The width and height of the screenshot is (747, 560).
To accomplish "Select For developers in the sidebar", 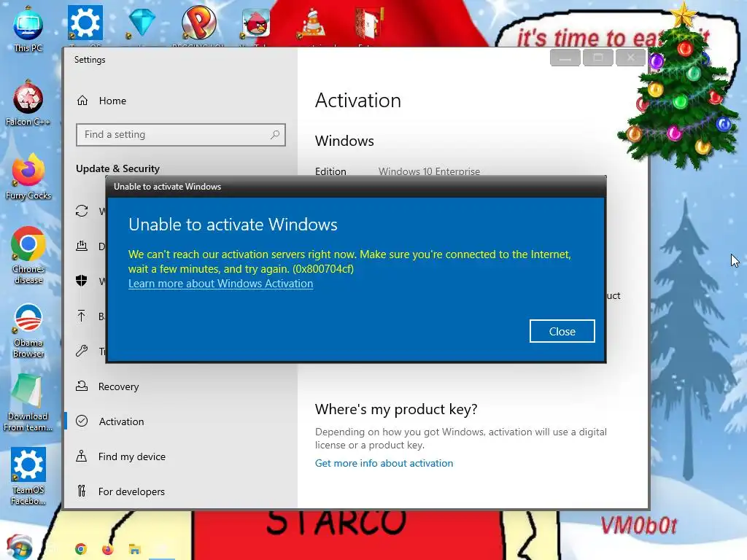I will click(x=131, y=491).
